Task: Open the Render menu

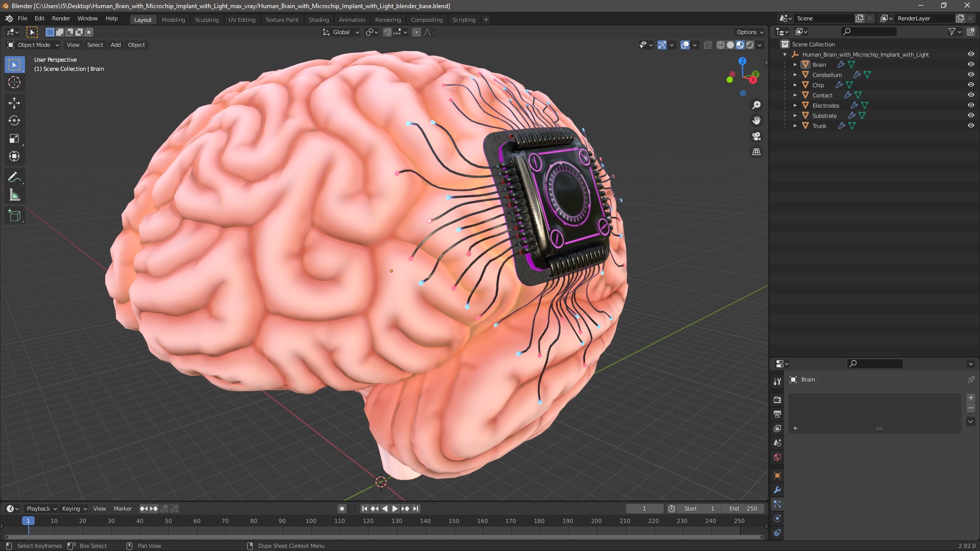Action: point(61,18)
